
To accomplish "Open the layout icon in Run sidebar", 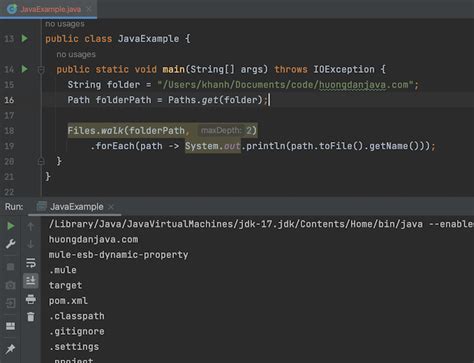I will (10, 326).
